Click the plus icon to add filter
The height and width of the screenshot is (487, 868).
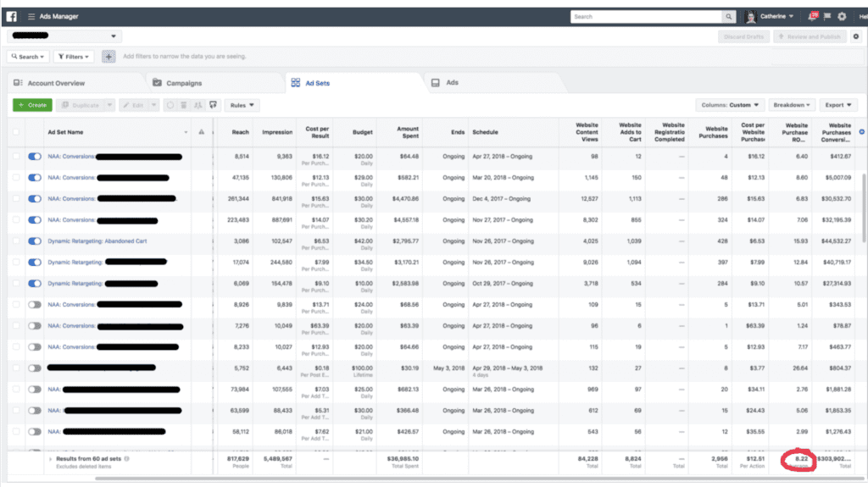pos(108,57)
